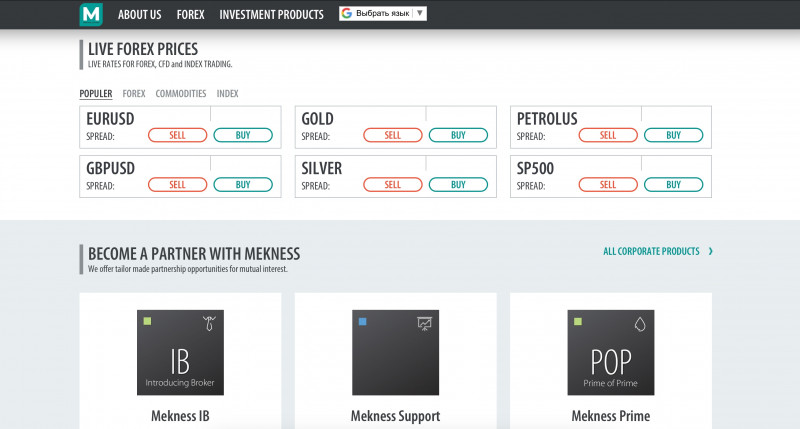The image size is (800, 429).
Task: Sell SP500
Action: click(608, 185)
